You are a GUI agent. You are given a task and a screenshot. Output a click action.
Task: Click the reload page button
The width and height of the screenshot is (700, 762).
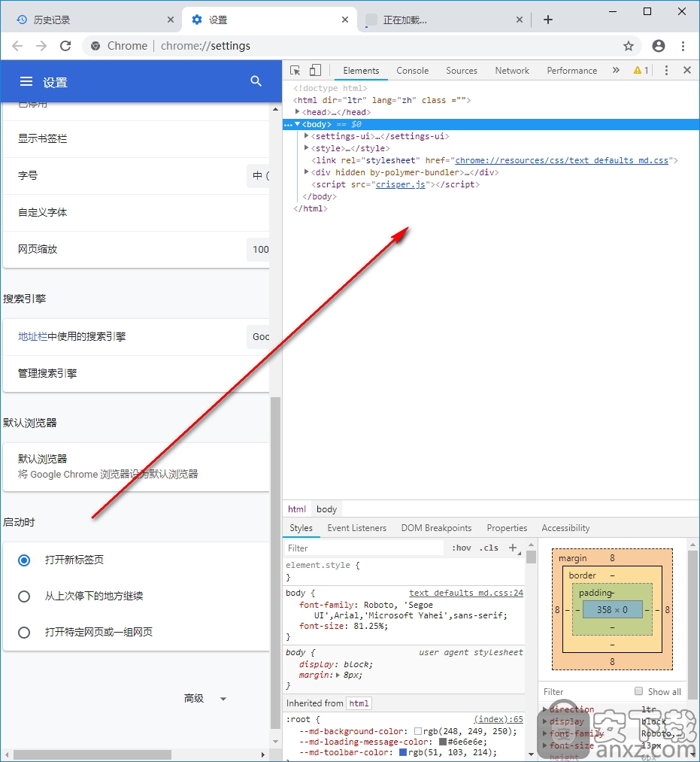(x=65, y=46)
